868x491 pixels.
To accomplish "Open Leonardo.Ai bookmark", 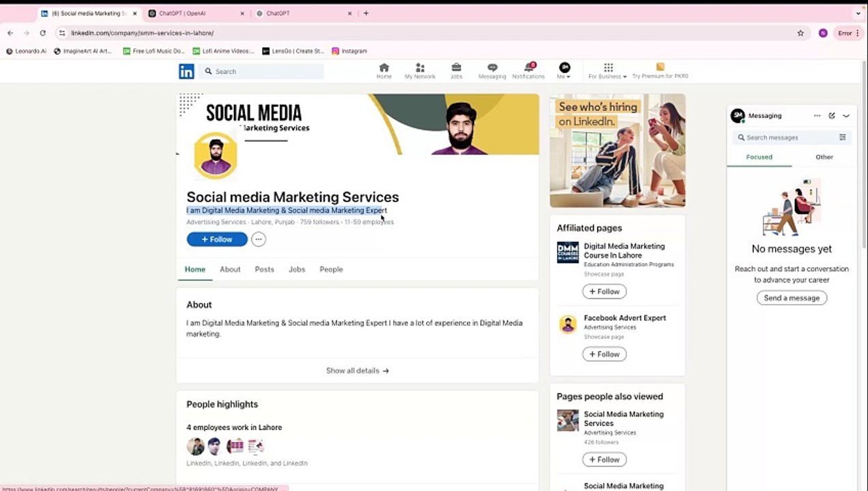I will [x=26, y=51].
